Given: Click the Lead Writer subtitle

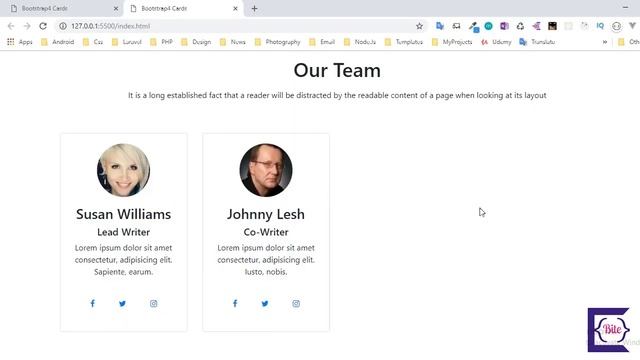Looking at the screenshot, I should click(123, 232).
